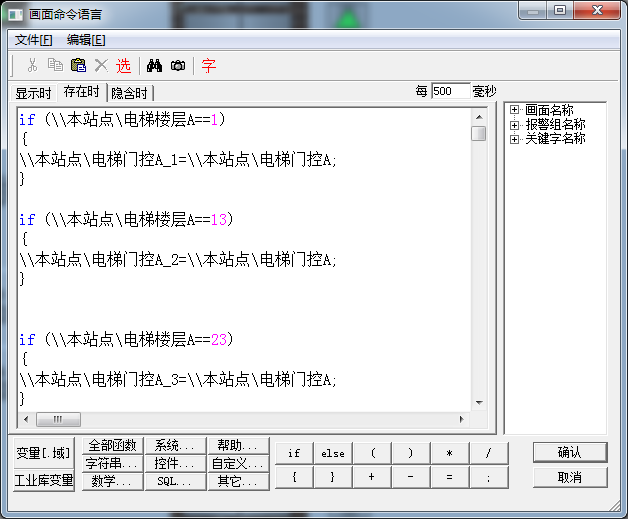The height and width of the screenshot is (519, 628).
Task: Insert the minus - operator button
Action: (x=411, y=477)
